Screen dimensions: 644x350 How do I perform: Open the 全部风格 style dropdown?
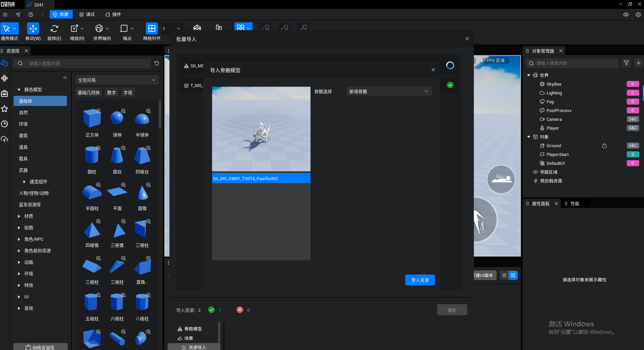tap(117, 80)
